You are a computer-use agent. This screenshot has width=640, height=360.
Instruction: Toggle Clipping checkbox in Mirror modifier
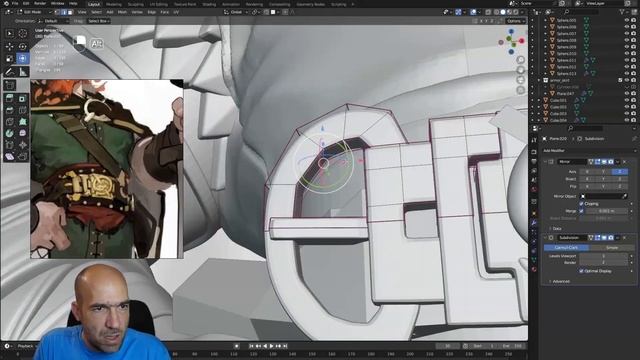[581, 203]
